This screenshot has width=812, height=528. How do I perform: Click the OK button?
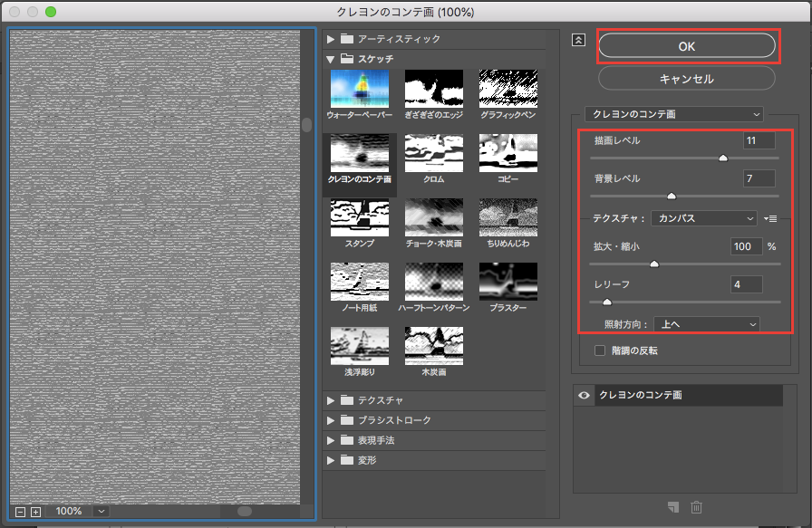pyautogui.click(x=686, y=45)
